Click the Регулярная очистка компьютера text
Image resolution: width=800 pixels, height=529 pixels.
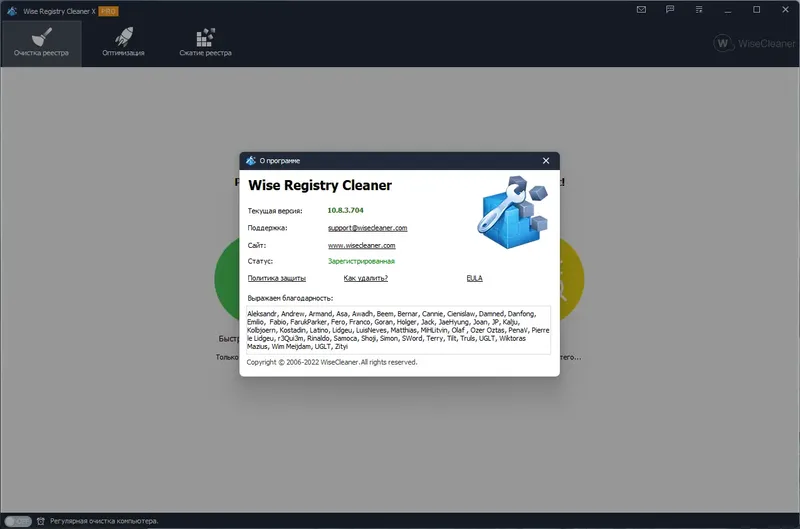104,521
